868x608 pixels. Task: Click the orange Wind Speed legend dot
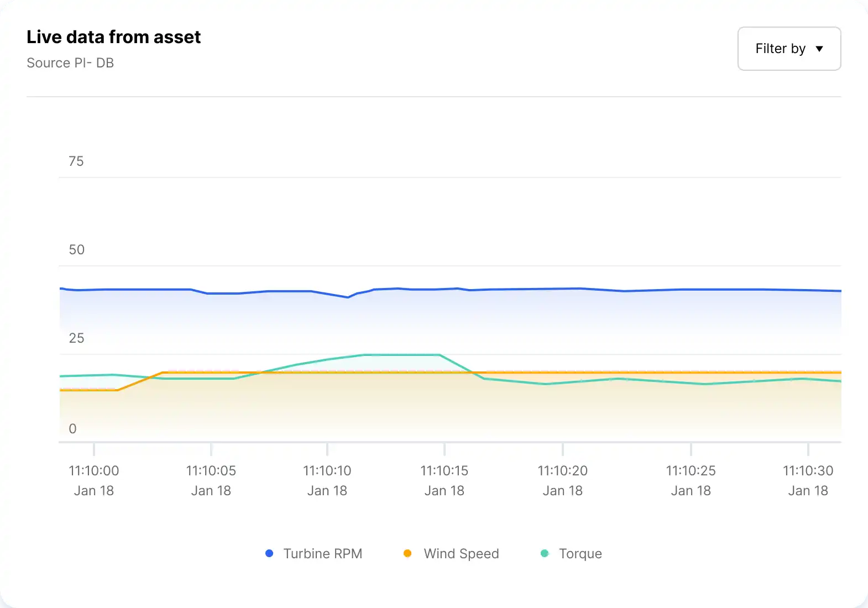pyautogui.click(x=407, y=553)
